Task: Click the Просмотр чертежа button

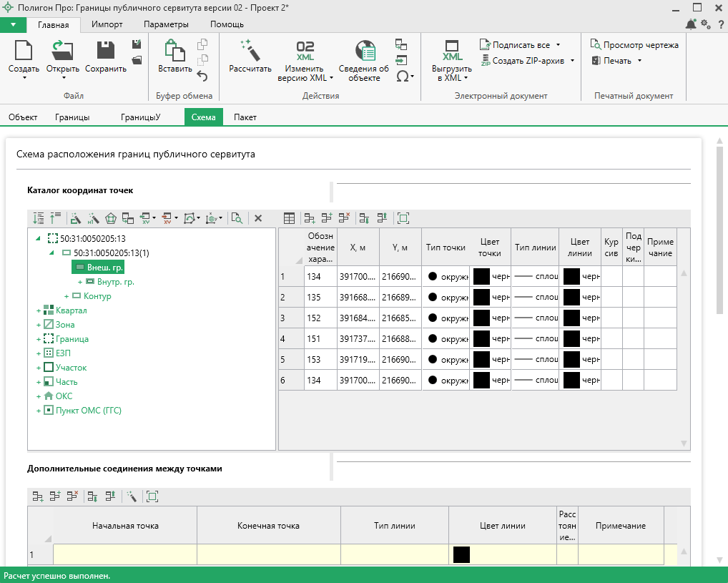Action: tap(634, 44)
